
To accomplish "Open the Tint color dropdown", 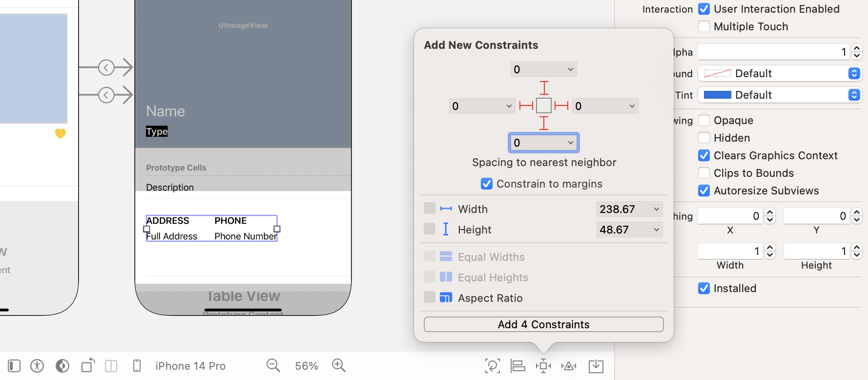I will (780, 95).
